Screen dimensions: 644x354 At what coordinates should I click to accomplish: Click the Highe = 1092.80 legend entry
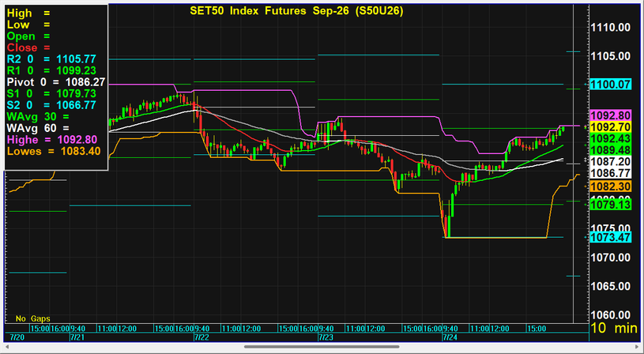52,140
